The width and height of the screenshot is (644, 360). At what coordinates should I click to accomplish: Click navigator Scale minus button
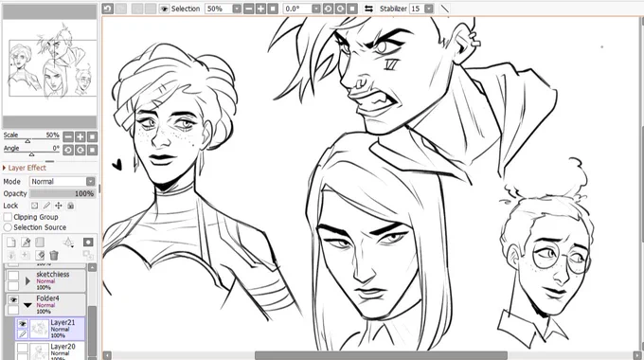coord(68,136)
